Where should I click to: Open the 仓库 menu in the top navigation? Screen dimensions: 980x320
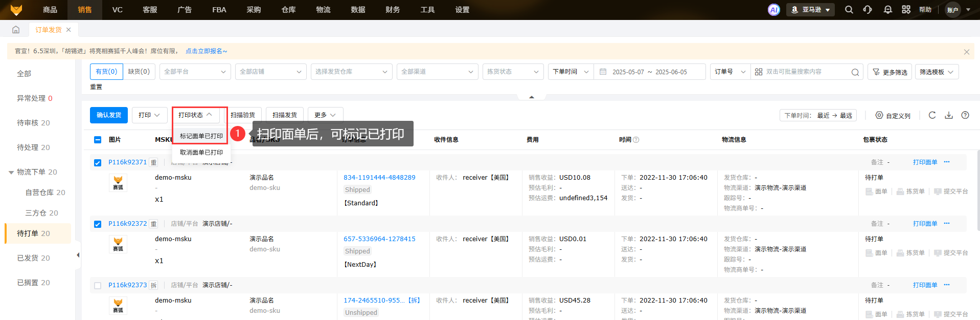(289, 10)
